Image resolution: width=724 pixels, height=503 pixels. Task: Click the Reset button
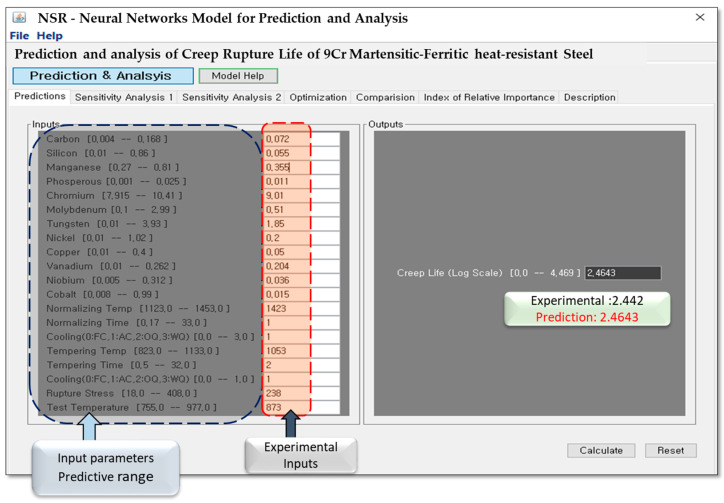click(x=670, y=450)
